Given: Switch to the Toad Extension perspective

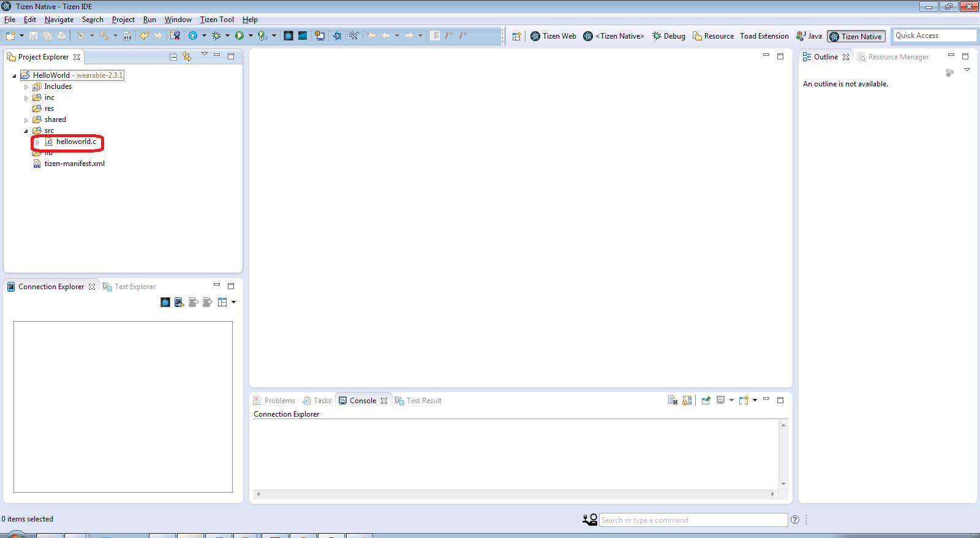Looking at the screenshot, I should click(x=764, y=36).
